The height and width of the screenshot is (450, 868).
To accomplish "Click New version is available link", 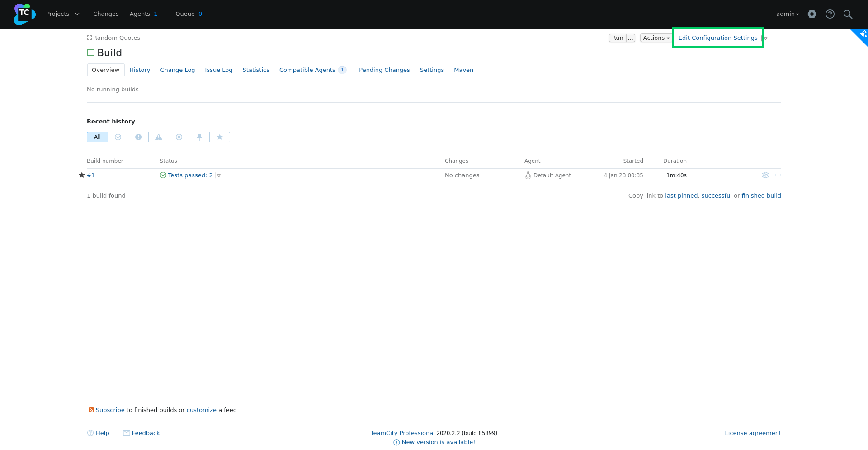I will [439, 442].
